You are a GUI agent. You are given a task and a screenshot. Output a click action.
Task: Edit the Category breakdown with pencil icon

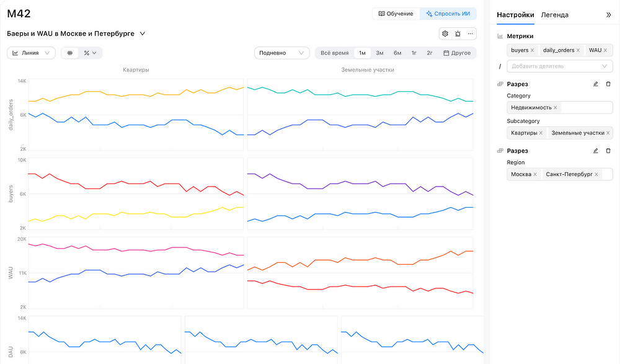click(595, 84)
